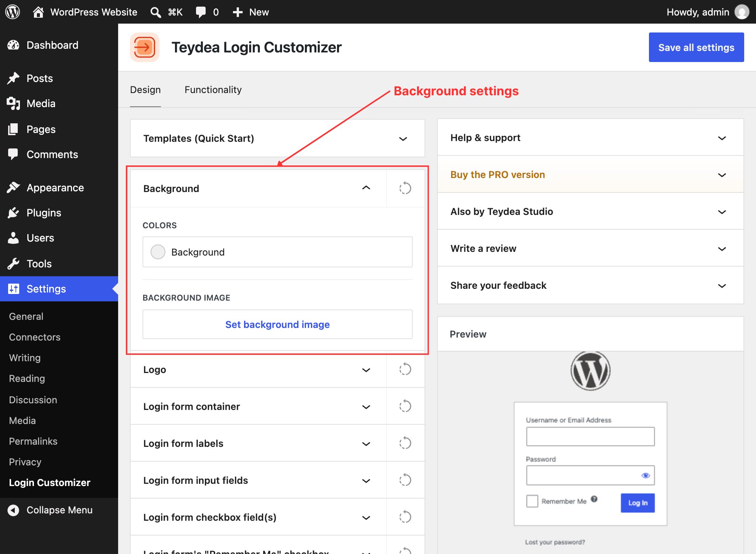This screenshot has height=554, width=756.
Task: Expand Login form labels chevron
Action: tap(366, 444)
